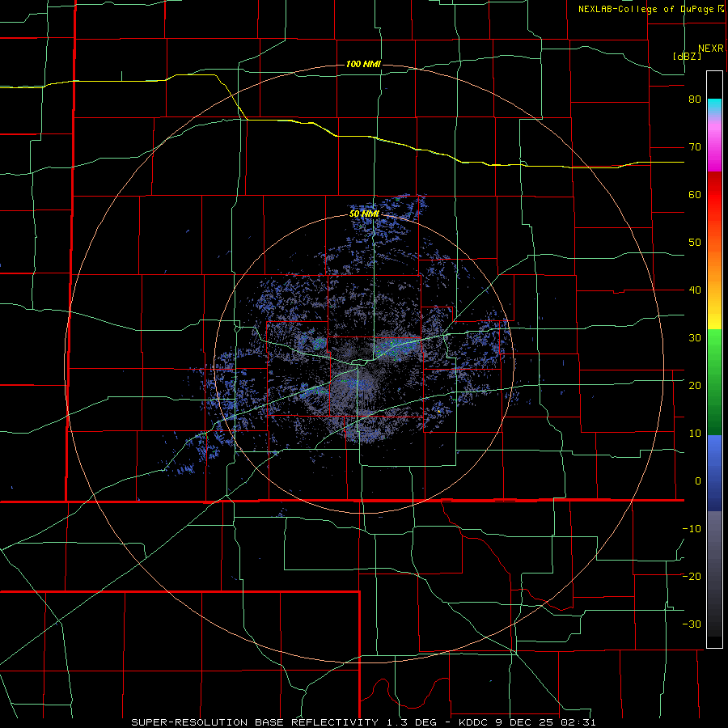Click the -10 value on the dBZ scale

click(692, 529)
